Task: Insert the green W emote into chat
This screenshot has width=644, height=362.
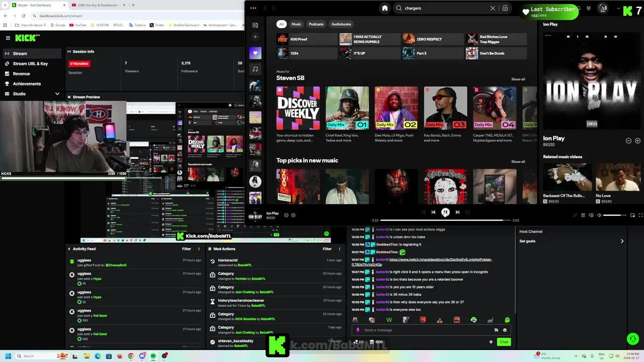Action: click(389, 320)
